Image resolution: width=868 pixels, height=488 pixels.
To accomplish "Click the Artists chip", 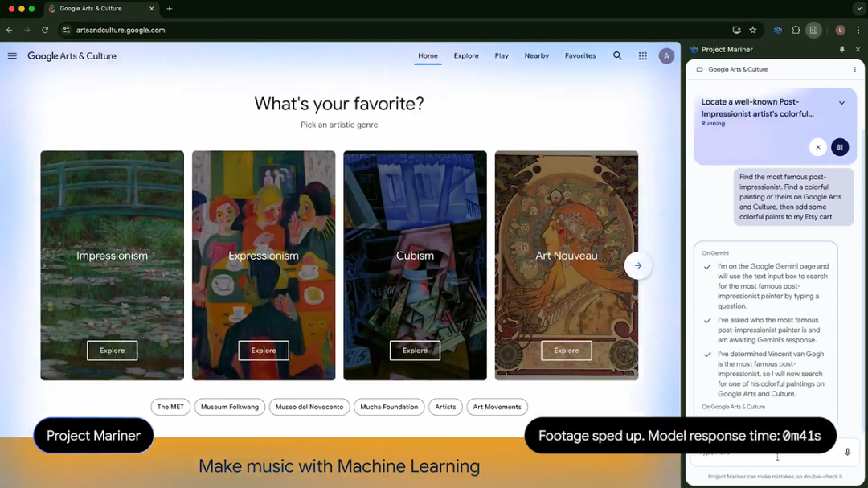I will tap(445, 407).
